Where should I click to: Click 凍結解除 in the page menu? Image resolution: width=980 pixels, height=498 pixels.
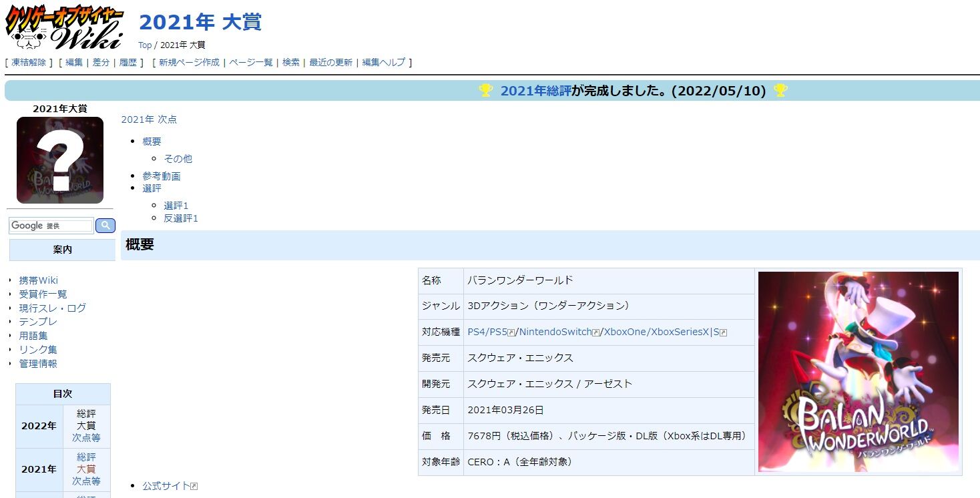click(x=29, y=63)
